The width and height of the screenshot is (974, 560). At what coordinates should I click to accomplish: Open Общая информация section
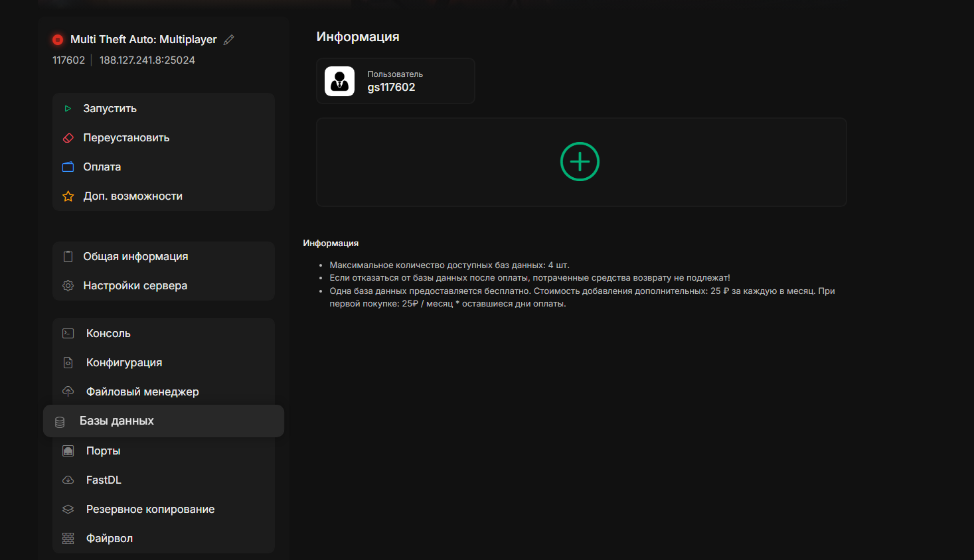135,256
